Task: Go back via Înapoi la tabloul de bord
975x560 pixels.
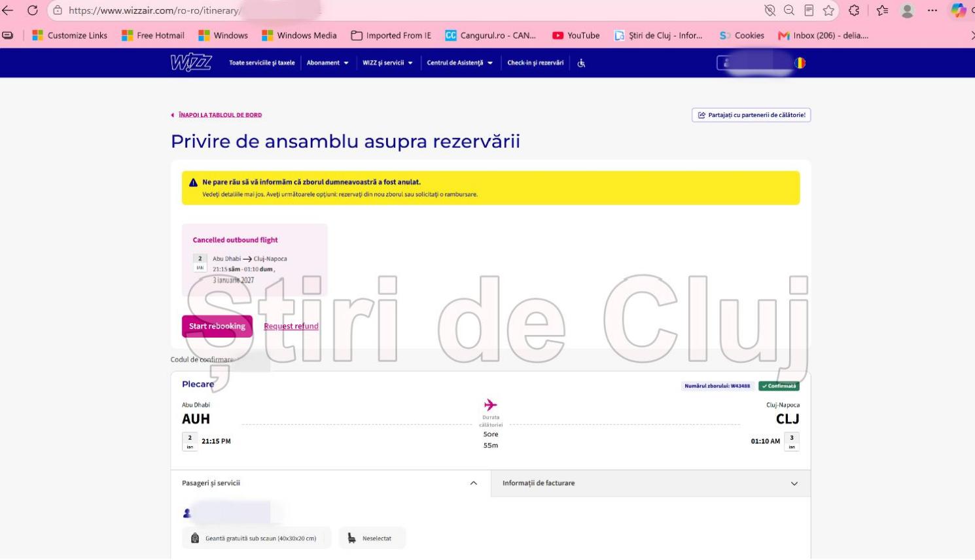Action: tap(217, 115)
